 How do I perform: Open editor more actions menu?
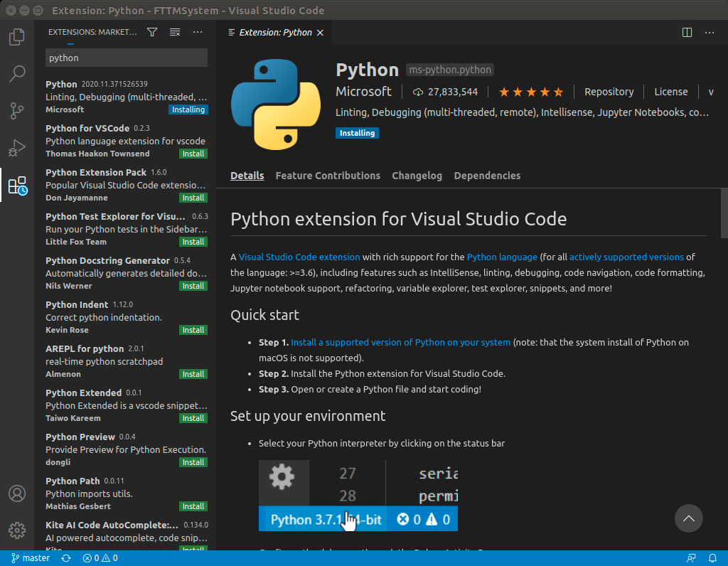(x=710, y=33)
